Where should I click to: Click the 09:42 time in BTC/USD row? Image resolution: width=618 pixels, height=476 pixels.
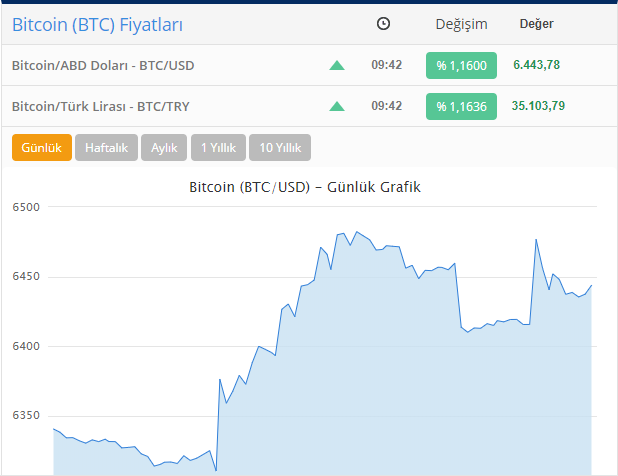click(x=387, y=65)
